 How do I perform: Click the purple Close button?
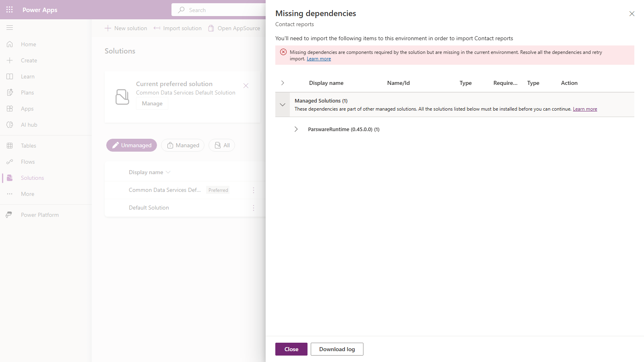(x=291, y=349)
